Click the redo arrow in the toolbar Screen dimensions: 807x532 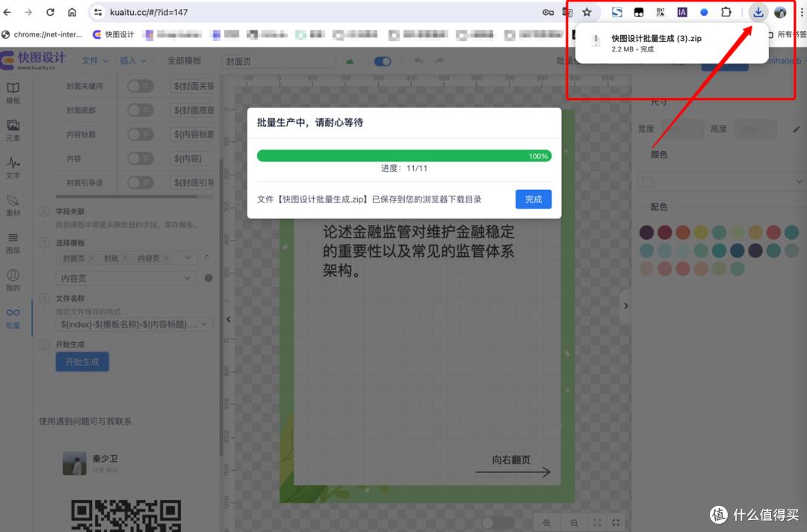[439, 61]
